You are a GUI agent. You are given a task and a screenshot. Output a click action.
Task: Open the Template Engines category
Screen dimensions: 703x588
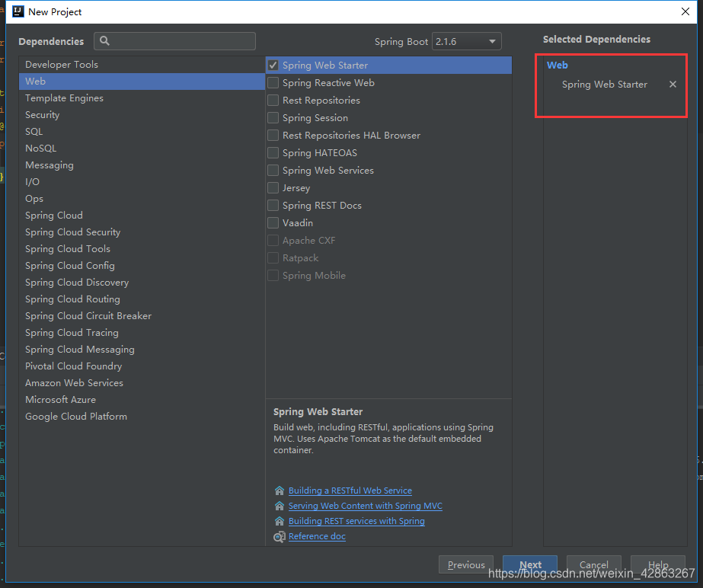tap(142, 97)
